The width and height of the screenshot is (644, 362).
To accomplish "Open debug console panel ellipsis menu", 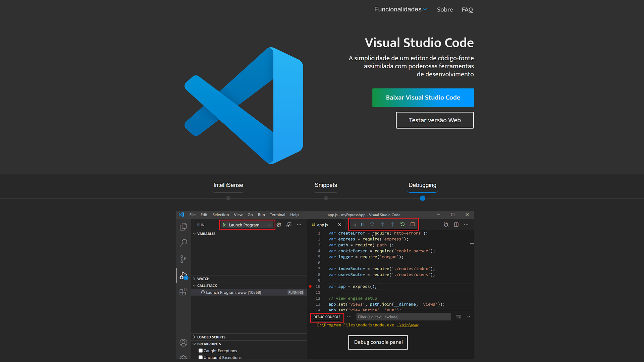I will (349, 317).
